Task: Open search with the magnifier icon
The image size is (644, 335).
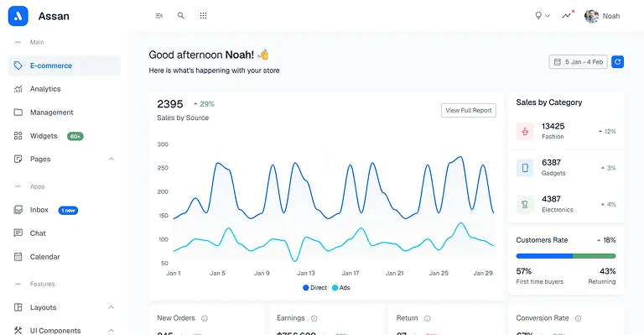Action: (181, 16)
